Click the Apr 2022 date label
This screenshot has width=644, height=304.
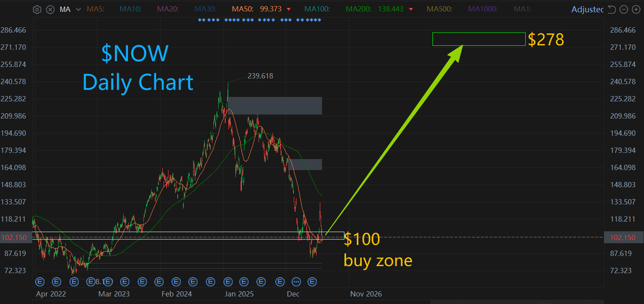pyautogui.click(x=50, y=294)
